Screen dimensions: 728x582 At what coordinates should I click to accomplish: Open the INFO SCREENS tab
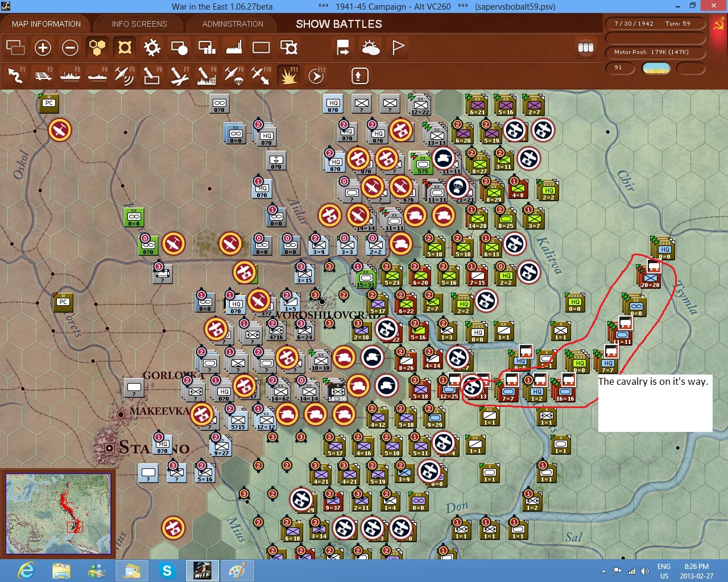point(139,24)
